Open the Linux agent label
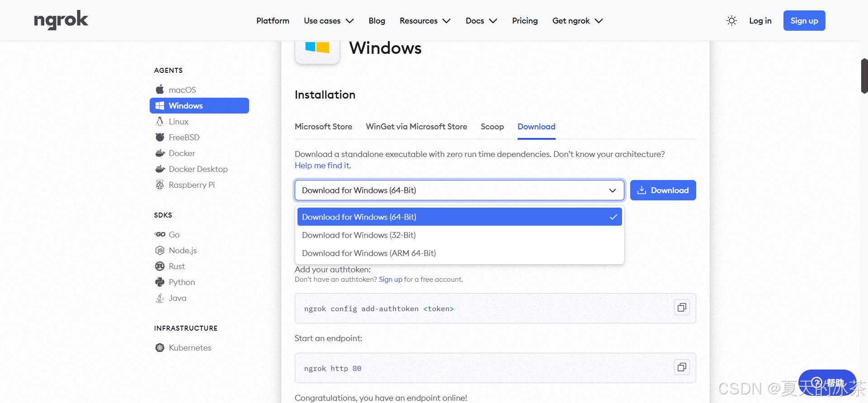Image resolution: width=868 pixels, height=403 pixels. pos(179,121)
